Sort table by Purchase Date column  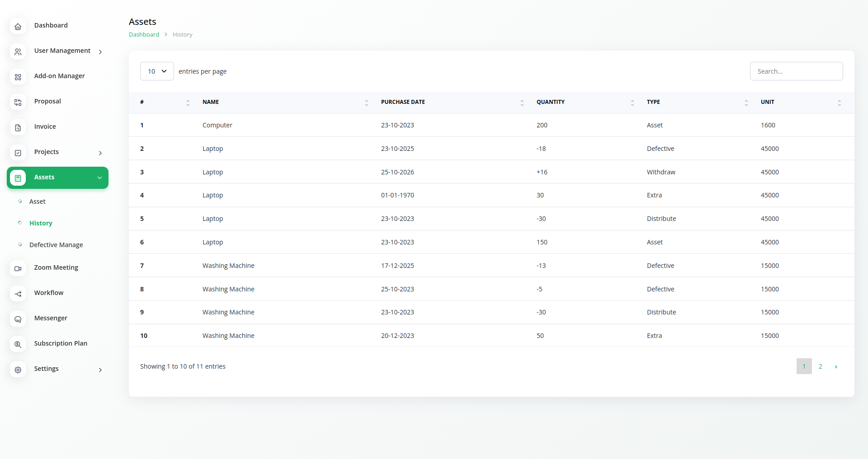[403, 102]
